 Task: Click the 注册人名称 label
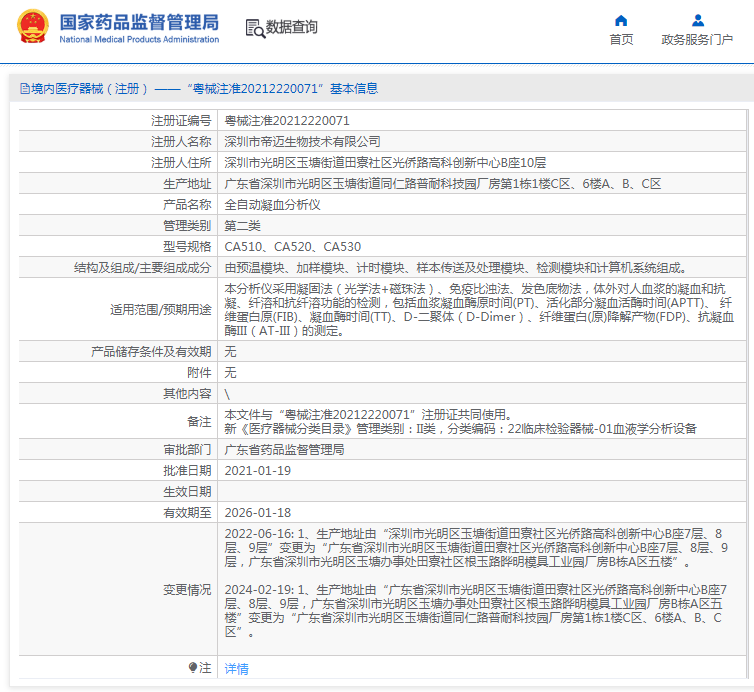(x=181, y=142)
